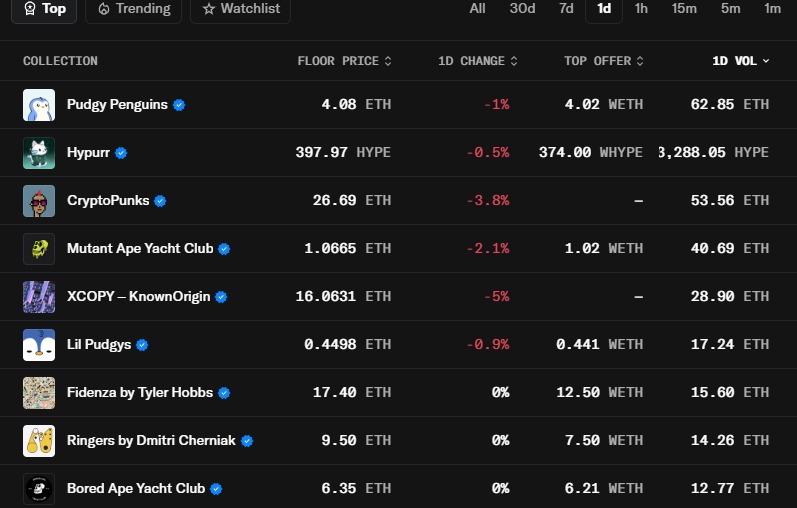Open Ringers by Dmitri Cherniak icon
The width and height of the screenshot is (797, 508).
point(39,441)
